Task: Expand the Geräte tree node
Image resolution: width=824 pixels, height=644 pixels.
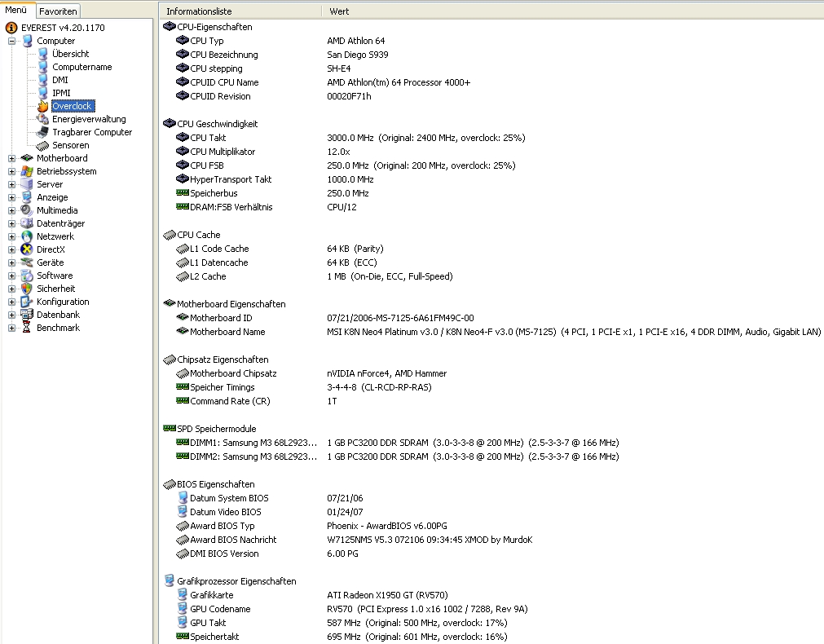Action: coord(11,262)
